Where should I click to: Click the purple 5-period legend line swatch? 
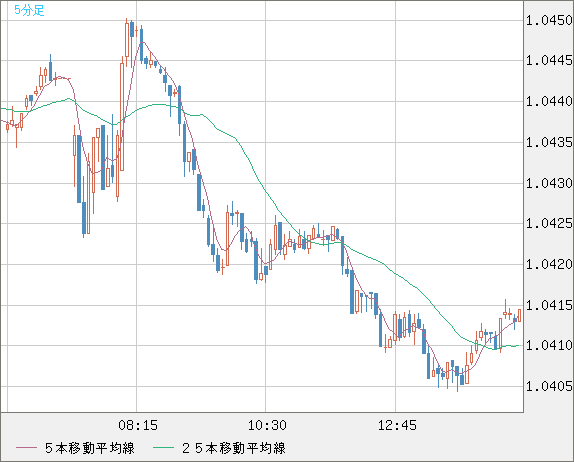tap(26, 448)
